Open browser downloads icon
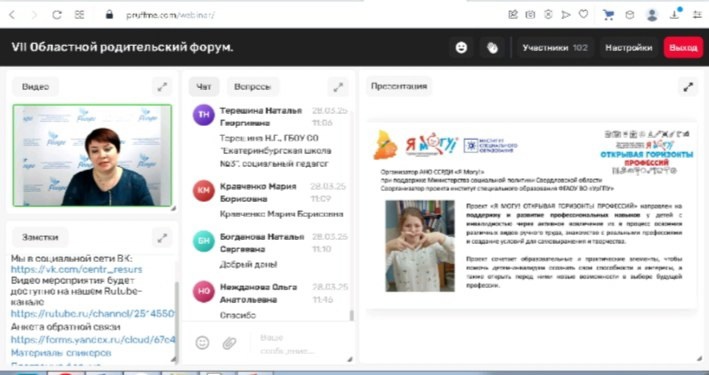709x375 pixels. [x=675, y=14]
